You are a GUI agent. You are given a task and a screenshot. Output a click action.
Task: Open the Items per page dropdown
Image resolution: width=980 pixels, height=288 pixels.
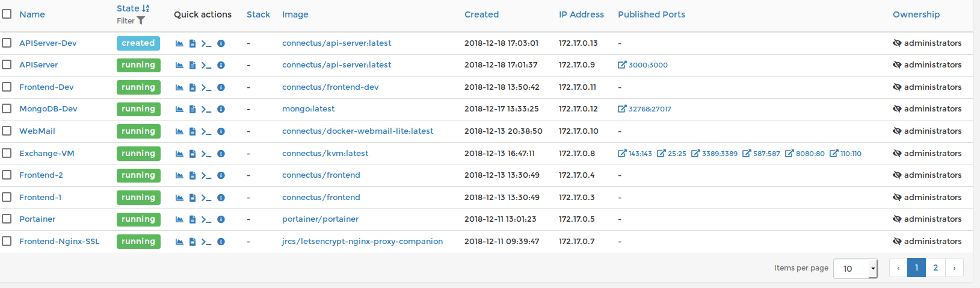pos(855,269)
